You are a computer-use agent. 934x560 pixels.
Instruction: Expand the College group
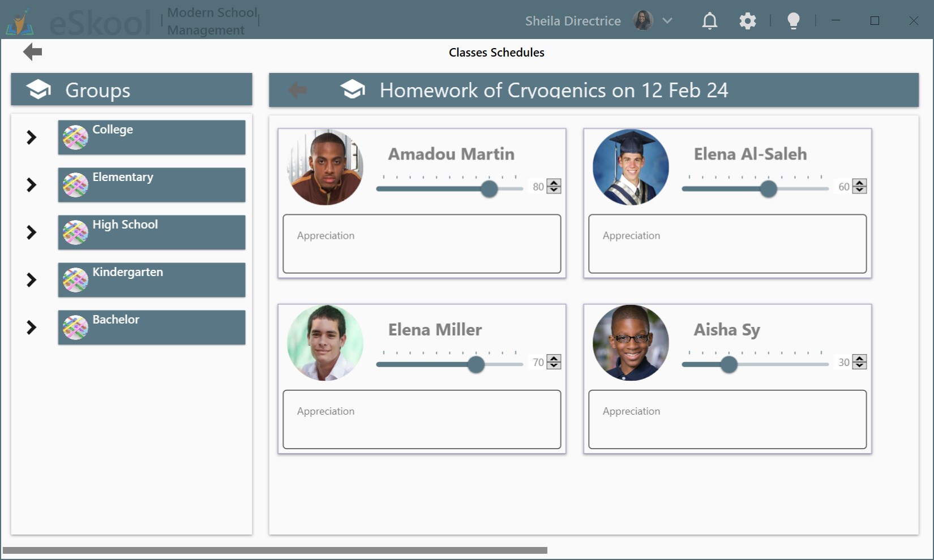31,137
